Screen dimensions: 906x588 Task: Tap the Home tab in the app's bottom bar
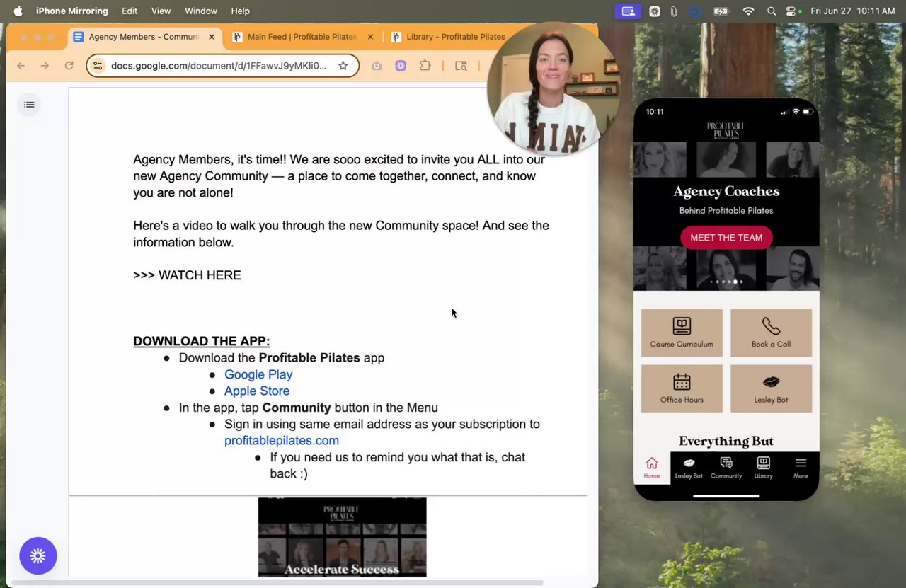[x=652, y=468]
